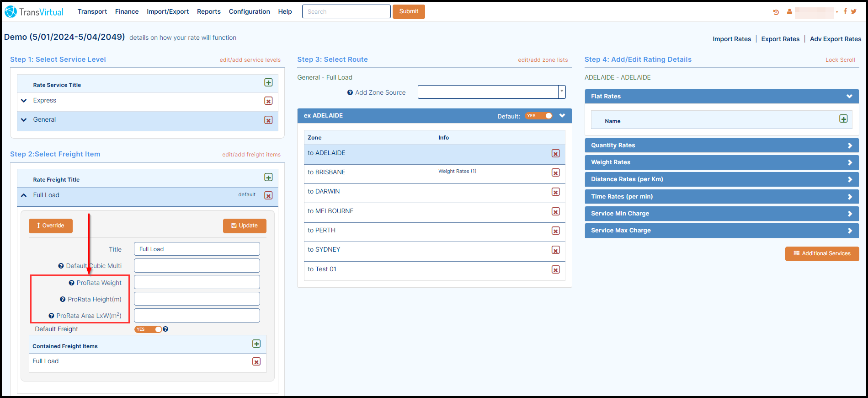Open the Reports menu

coord(209,11)
